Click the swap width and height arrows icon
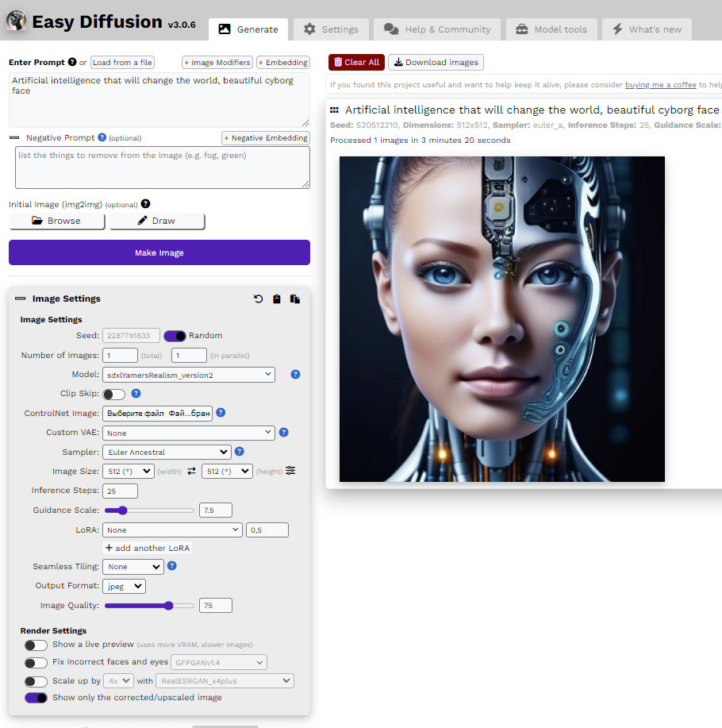This screenshot has height=728, width=722. (191, 472)
